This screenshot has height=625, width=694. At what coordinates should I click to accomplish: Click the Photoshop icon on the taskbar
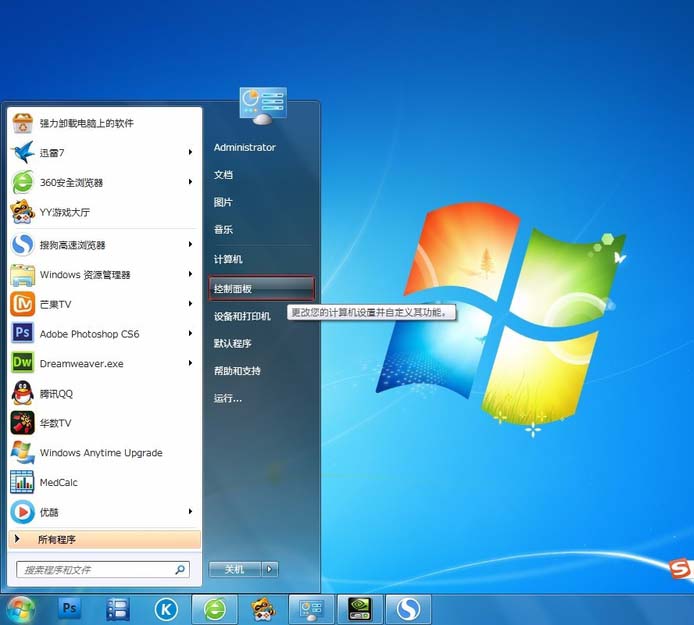click(69, 608)
